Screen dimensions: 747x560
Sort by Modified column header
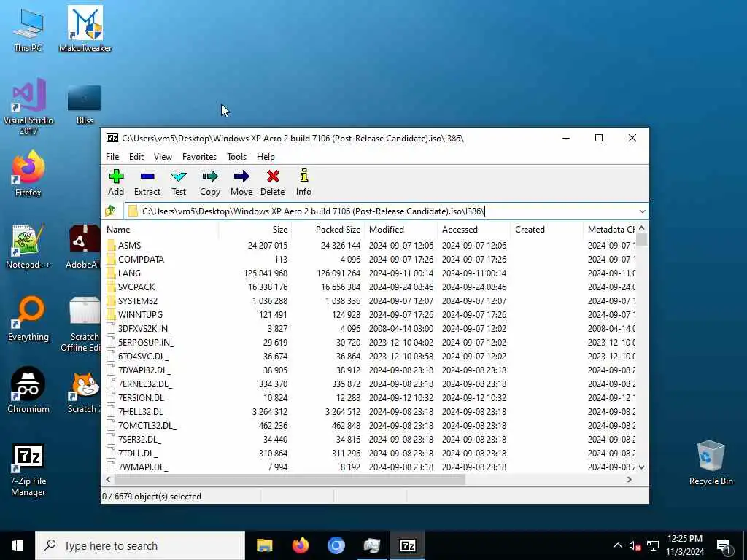coord(400,230)
